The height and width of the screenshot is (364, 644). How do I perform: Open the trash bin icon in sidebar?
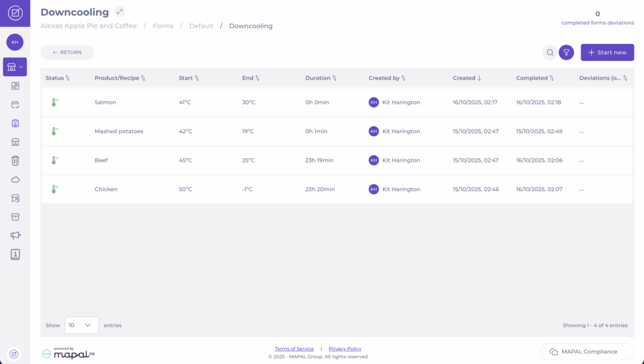pos(15,160)
